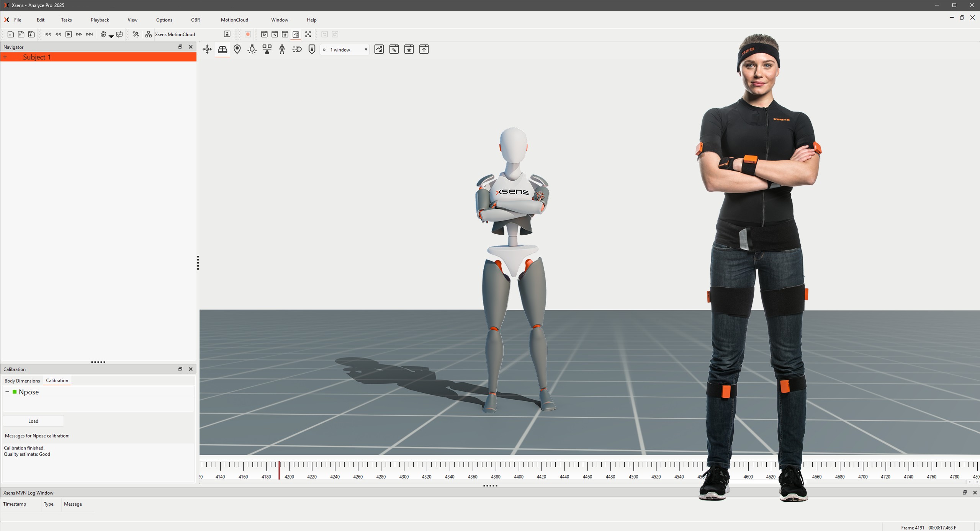The image size is (980, 531).
Task: Jump to the first frame
Action: 48,34
